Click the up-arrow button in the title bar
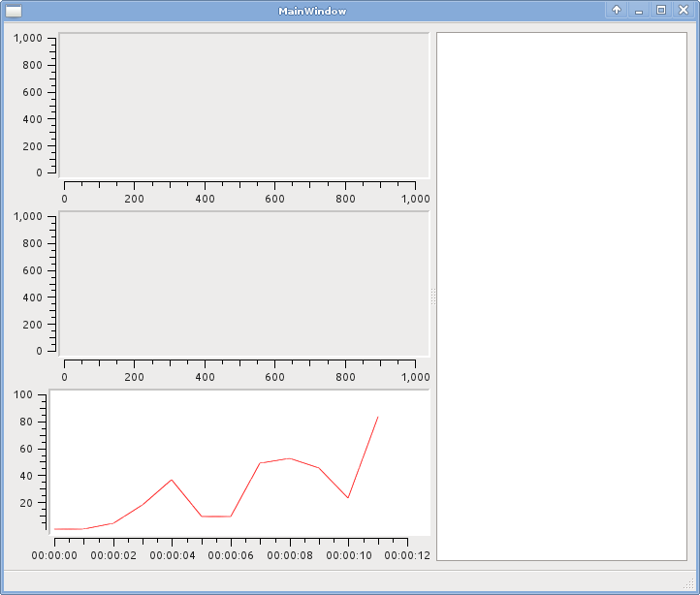This screenshot has width=700, height=595. [x=616, y=11]
